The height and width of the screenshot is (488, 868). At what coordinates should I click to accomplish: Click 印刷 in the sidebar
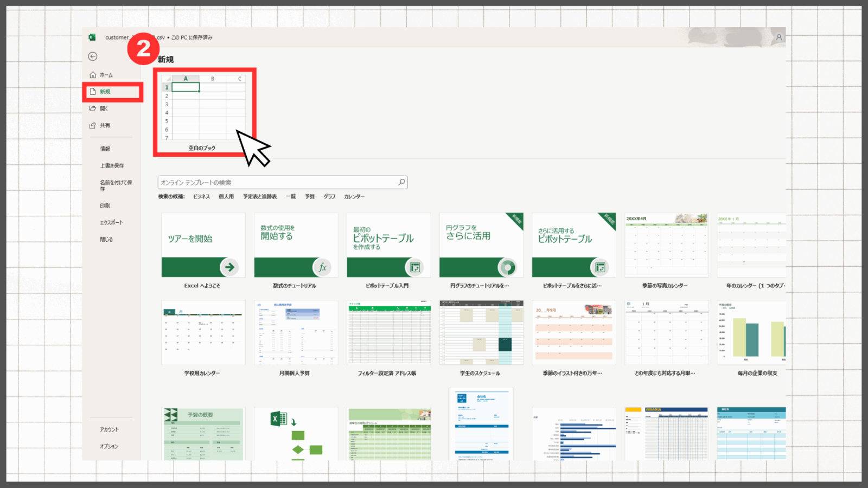pyautogui.click(x=105, y=206)
